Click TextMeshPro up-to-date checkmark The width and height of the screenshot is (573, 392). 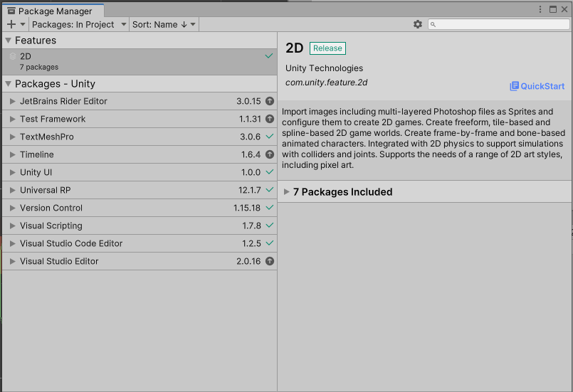(x=270, y=137)
